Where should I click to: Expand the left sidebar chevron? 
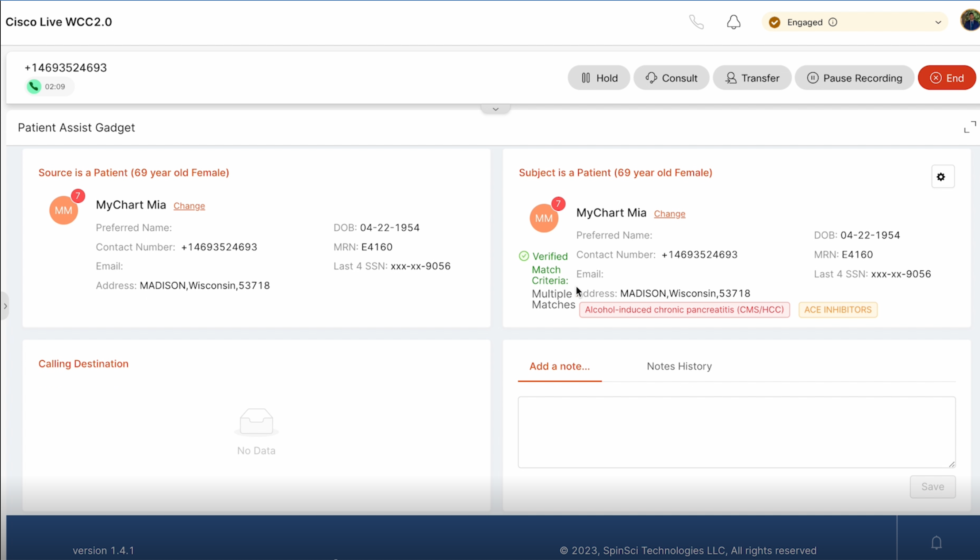coord(5,306)
